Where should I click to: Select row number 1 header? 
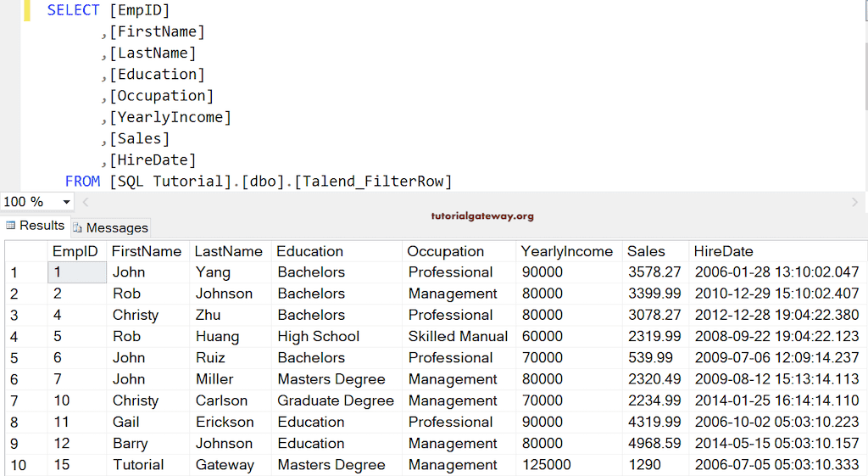[26, 272]
